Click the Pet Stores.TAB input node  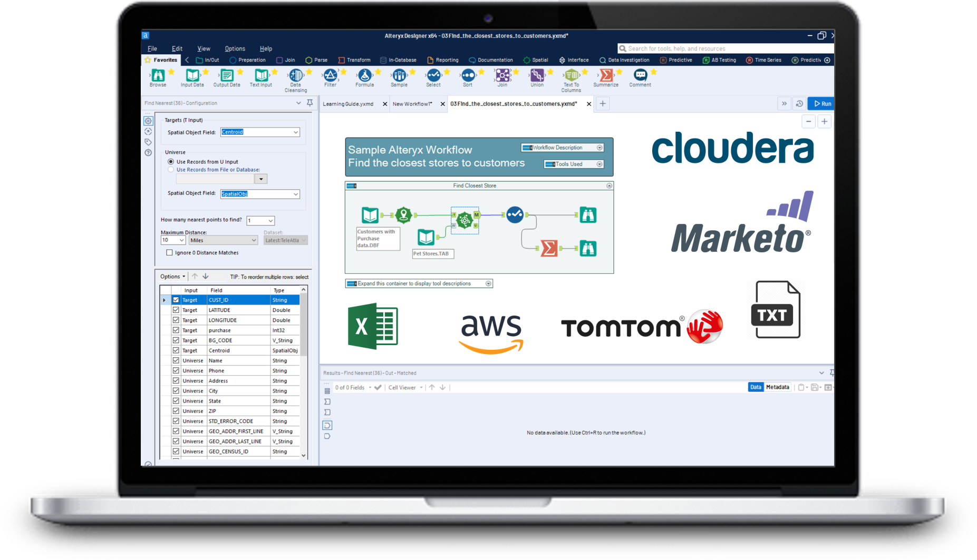pyautogui.click(x=426, y=237)
